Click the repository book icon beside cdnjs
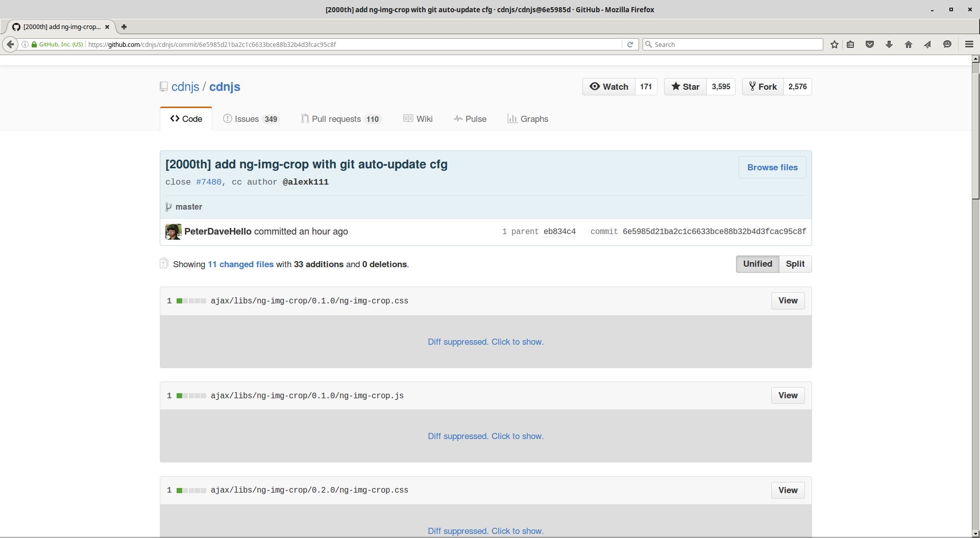 tap(164, 87)
